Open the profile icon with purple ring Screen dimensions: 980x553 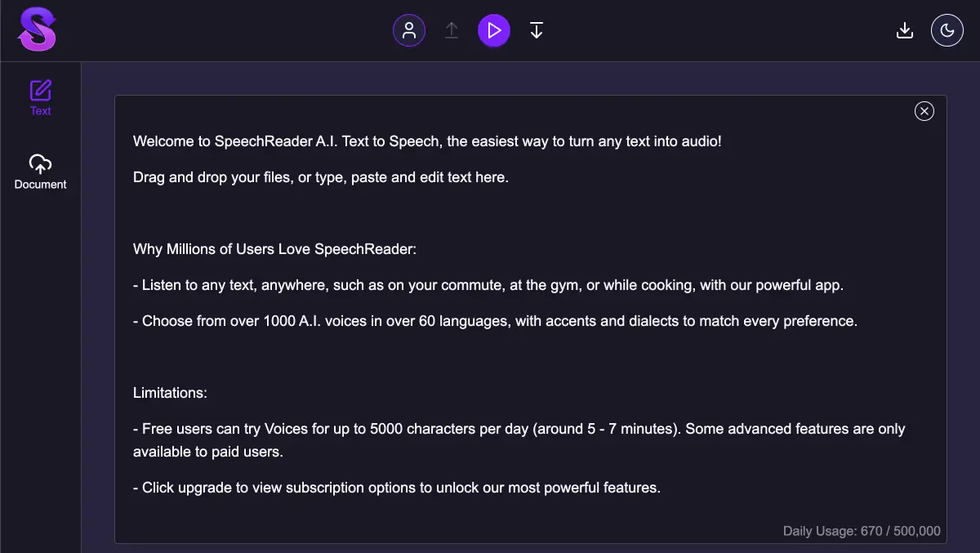click(x=409, y=29)
